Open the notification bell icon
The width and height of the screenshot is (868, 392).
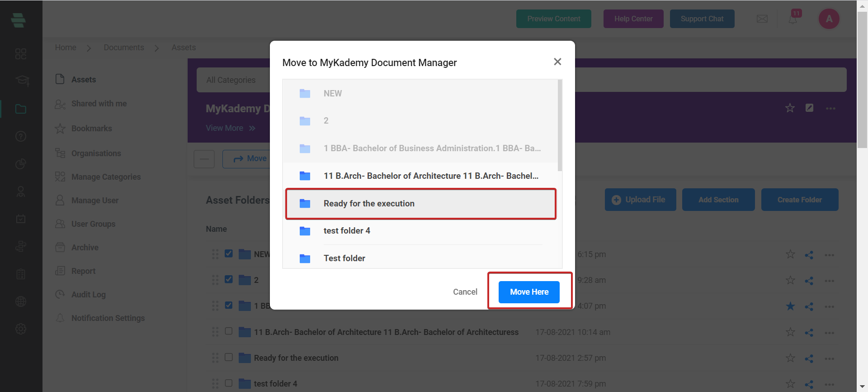pyautogui.click(x=793, y=19)
